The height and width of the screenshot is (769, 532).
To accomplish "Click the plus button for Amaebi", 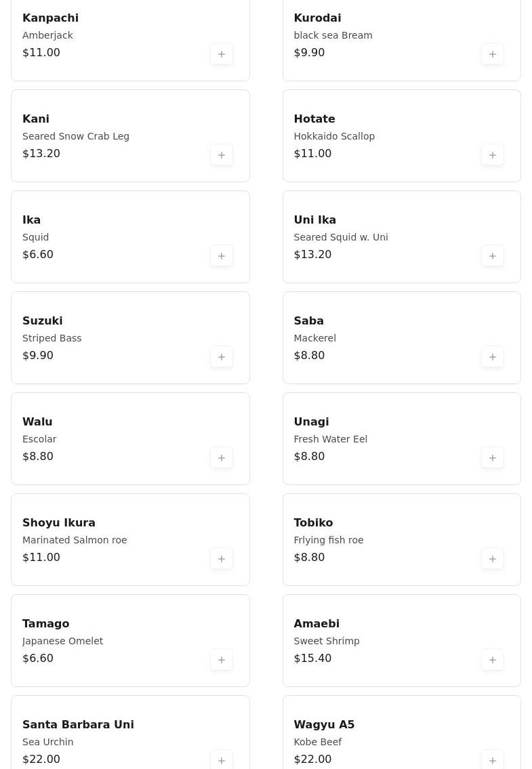I will click(493, 660).
